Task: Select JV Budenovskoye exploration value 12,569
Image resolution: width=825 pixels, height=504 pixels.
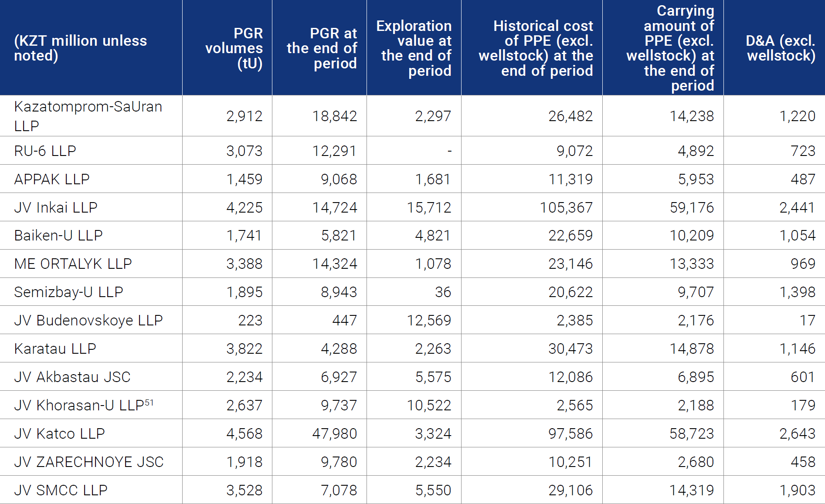Action: [x=429, y=320]
